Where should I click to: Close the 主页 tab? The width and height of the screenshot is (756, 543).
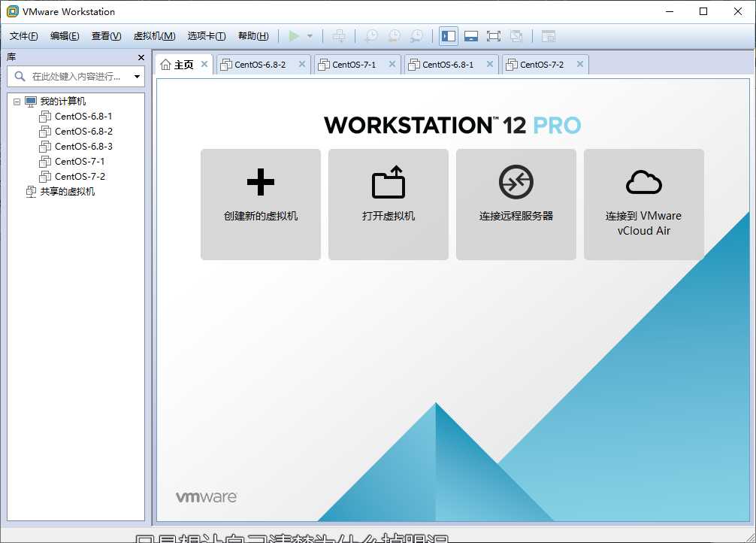click(204, 64)
